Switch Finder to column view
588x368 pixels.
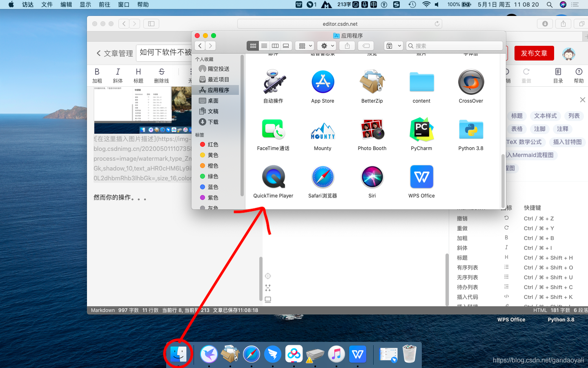[x=275, y=46]
